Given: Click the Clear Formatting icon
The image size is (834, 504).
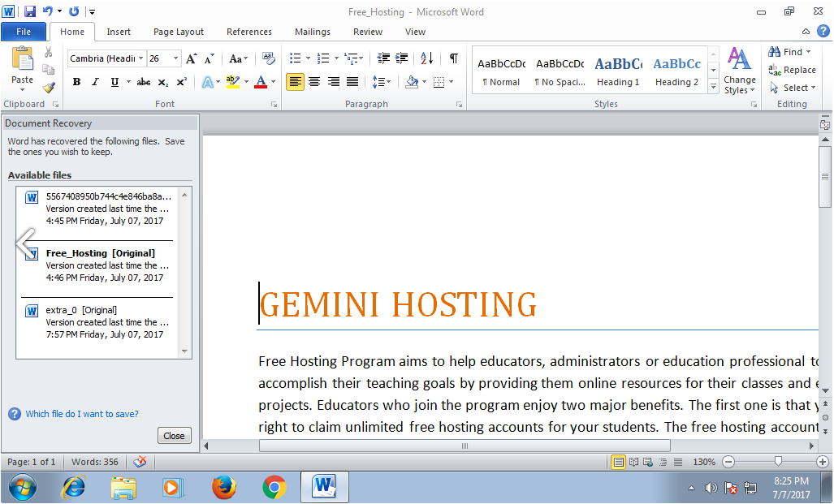Looking at the screenshot, I should tap(269, 58).
